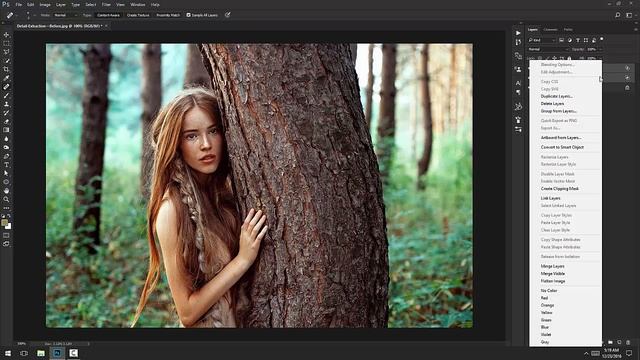Screen dimensions: 640x360
Task: Toggle Quick Mask mode
Action: click(6, 235)
